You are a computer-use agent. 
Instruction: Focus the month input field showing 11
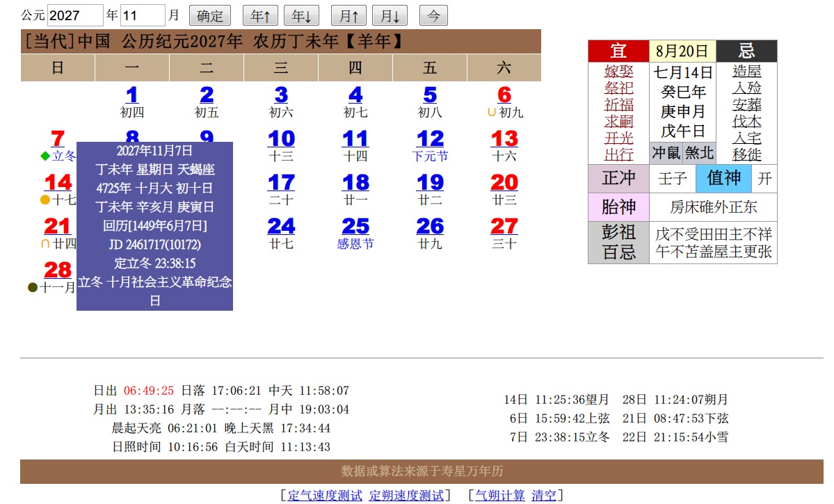pyautogui.click(x=143, y=15)
